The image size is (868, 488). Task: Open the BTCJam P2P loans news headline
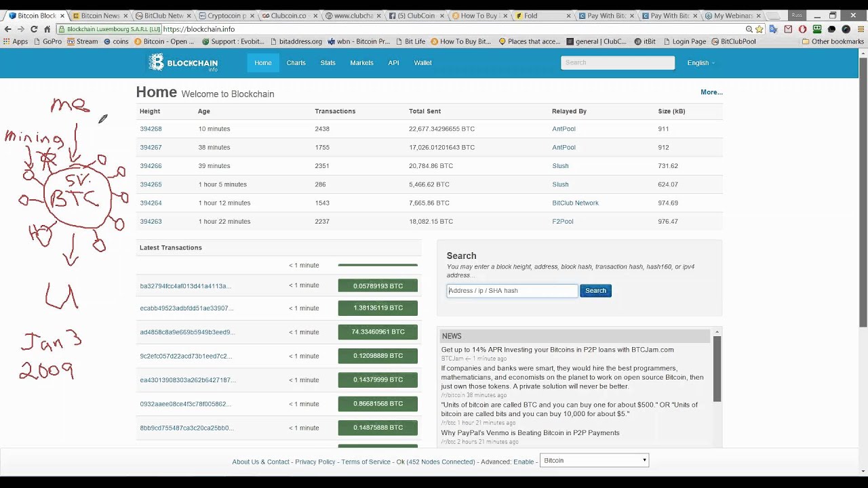click(557, 350)
